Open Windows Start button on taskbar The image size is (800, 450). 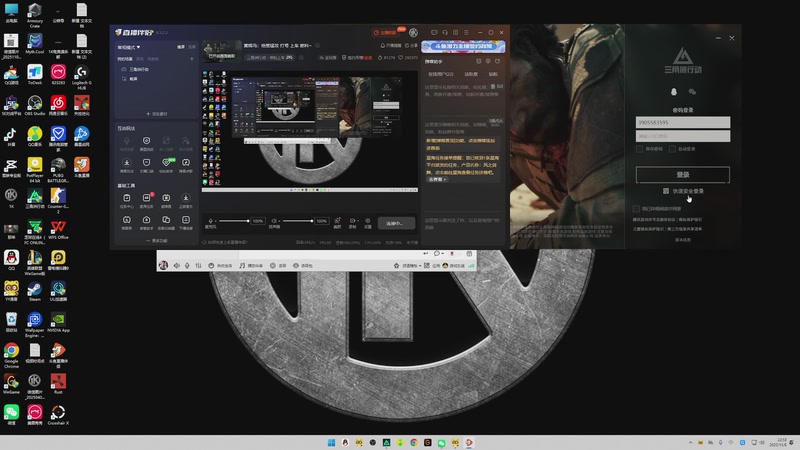(331, 442)
